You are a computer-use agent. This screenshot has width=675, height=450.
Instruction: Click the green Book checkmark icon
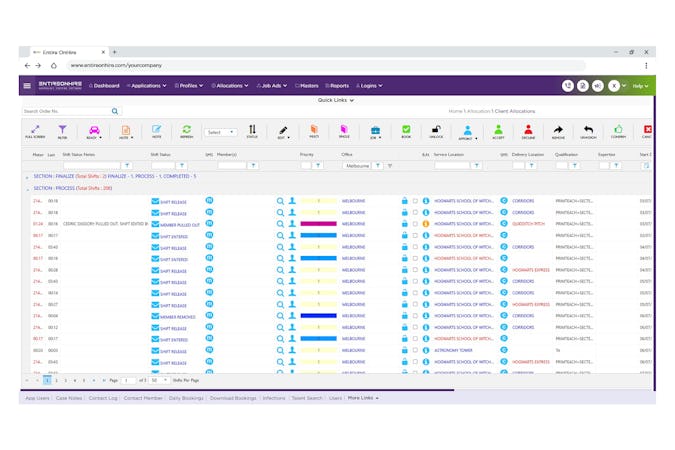(406, 131)
